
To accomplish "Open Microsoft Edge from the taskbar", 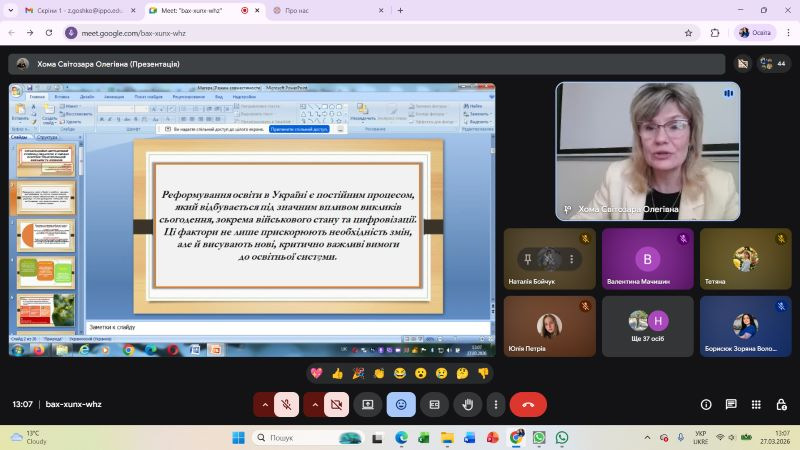I will (x=402, y=438).
